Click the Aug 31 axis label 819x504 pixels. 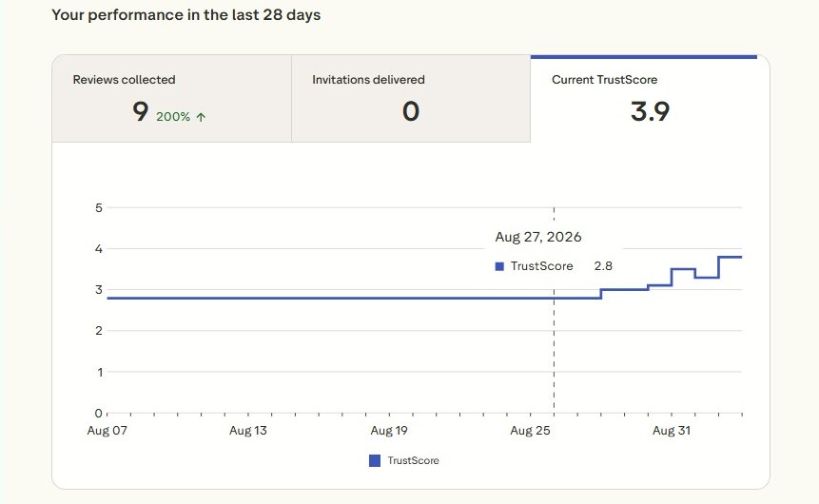coord(672,431)
